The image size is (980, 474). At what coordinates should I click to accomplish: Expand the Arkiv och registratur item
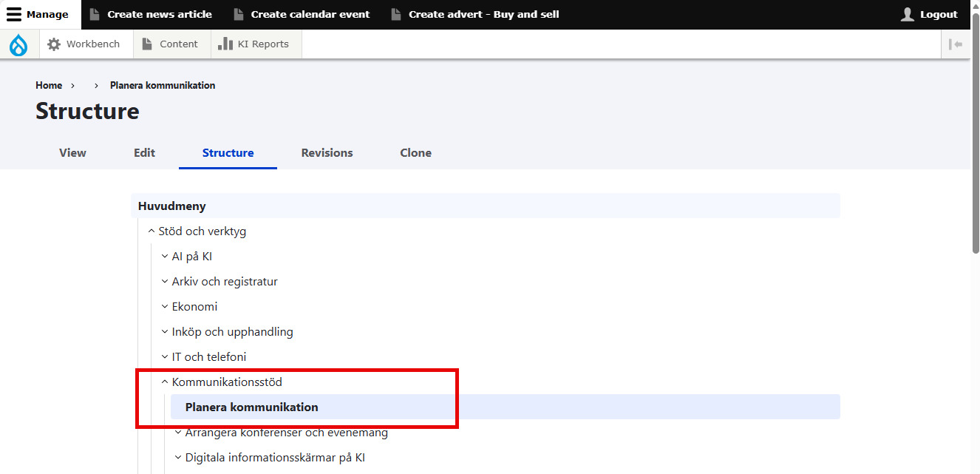(x=165, y=282)
